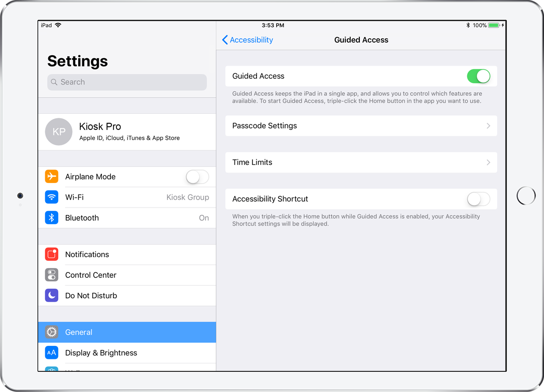Tap the battery indicator in status bar

[494, 25]
